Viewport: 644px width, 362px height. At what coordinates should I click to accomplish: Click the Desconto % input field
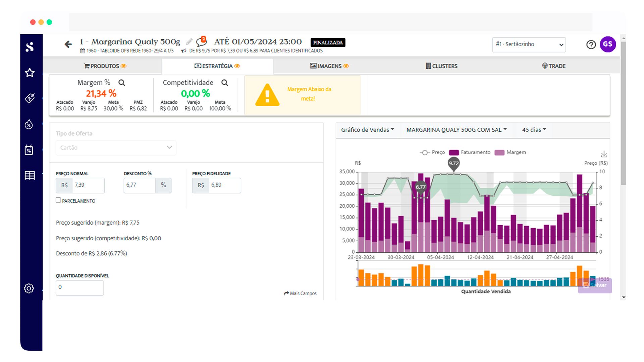(140, 185)
